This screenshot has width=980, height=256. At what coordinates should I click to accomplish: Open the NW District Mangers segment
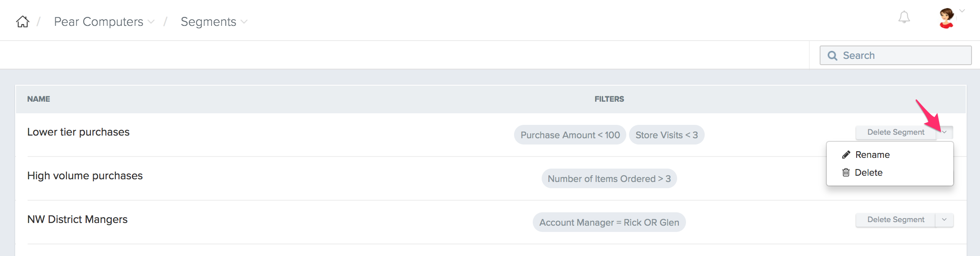78,219
